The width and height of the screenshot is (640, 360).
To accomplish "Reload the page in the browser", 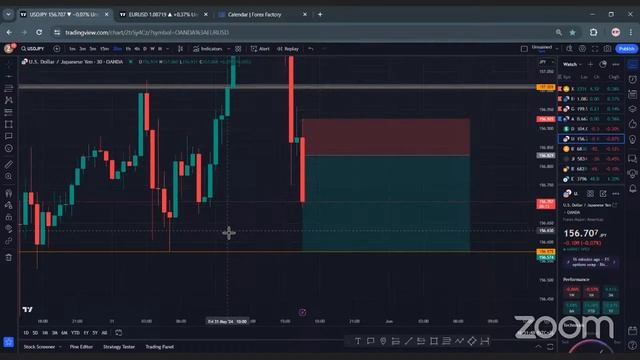I will click(x=39, y=32).
